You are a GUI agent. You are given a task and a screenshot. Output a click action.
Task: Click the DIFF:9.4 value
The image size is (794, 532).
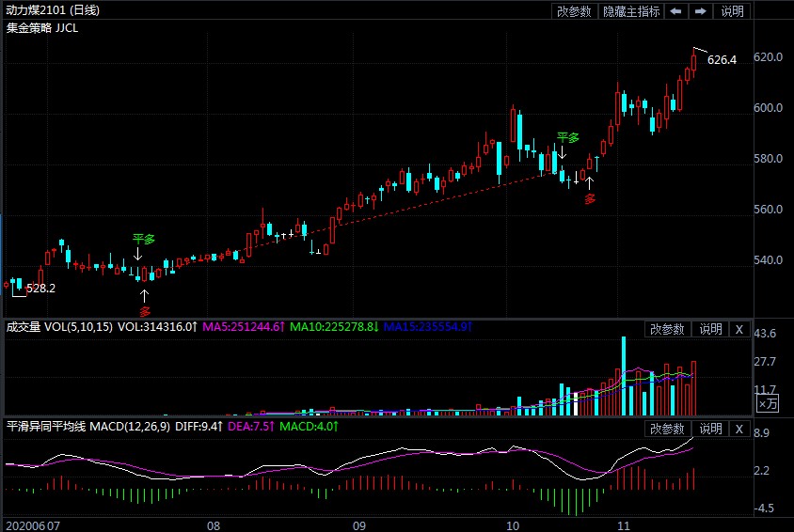click(198, 427)
